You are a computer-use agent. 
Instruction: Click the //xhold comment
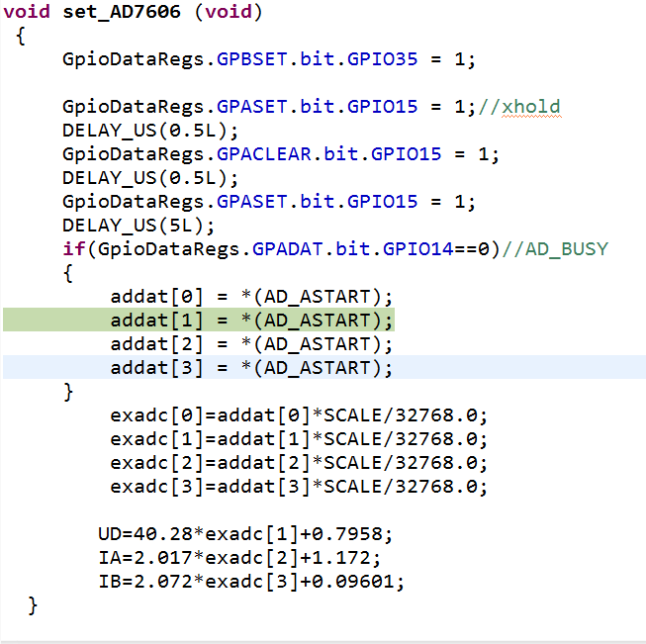(x=519, y=107)
